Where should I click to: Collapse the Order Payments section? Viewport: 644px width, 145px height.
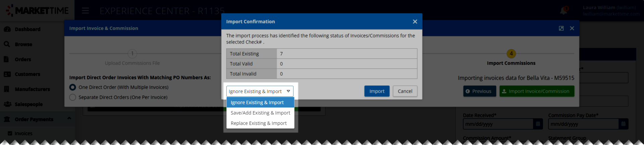tap(69, 118)
